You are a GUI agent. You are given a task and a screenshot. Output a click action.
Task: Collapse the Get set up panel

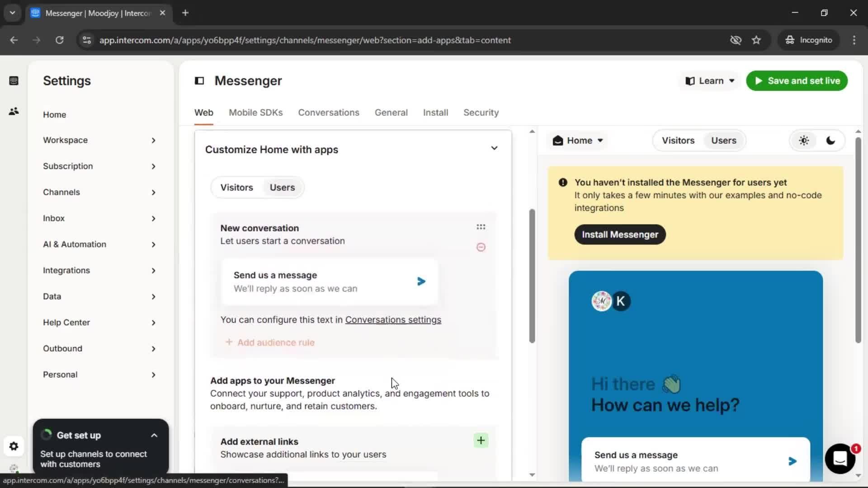[154, 436]
